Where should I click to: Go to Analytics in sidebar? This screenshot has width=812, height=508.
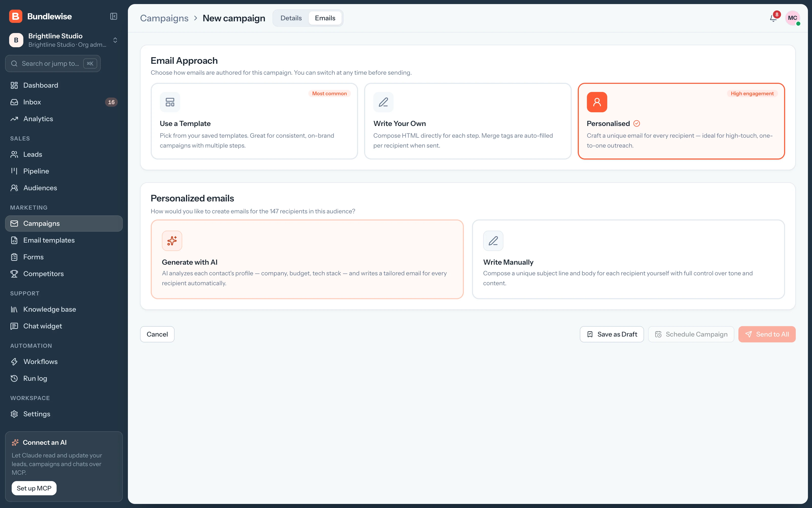coord(64,119)
